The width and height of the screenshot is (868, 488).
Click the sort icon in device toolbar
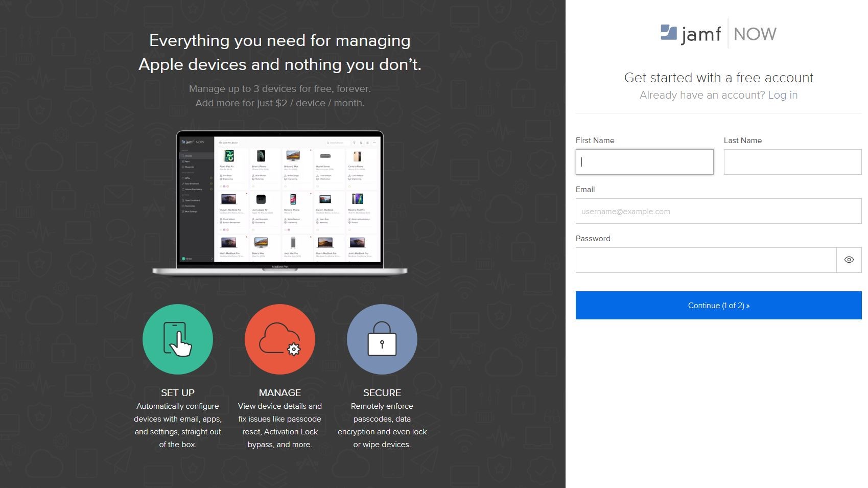(361, 143)
